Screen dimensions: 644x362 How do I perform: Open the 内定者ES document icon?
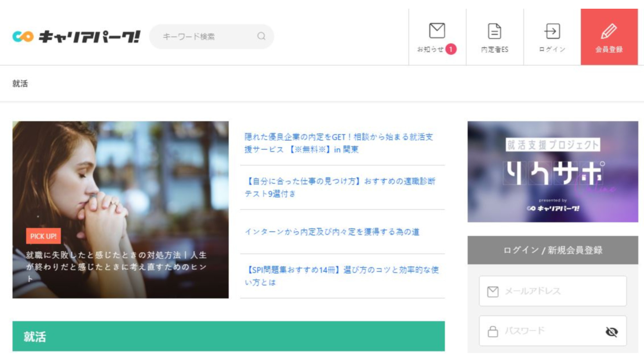494,31
